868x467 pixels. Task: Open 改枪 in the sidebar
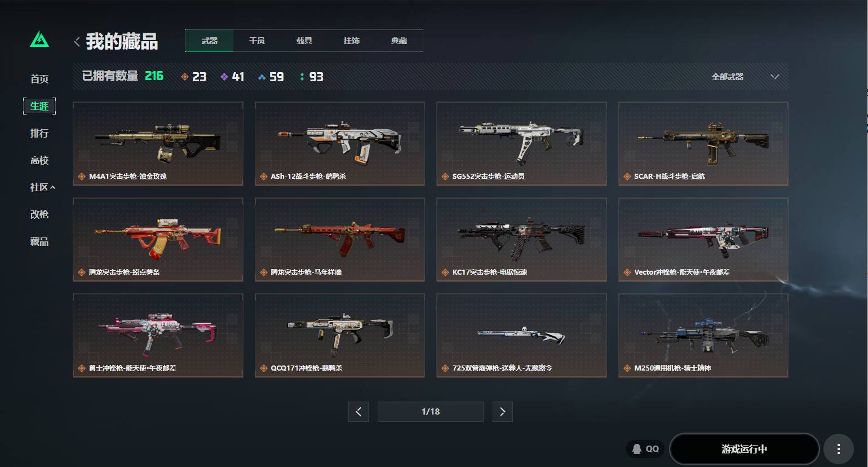pos(39,214)
